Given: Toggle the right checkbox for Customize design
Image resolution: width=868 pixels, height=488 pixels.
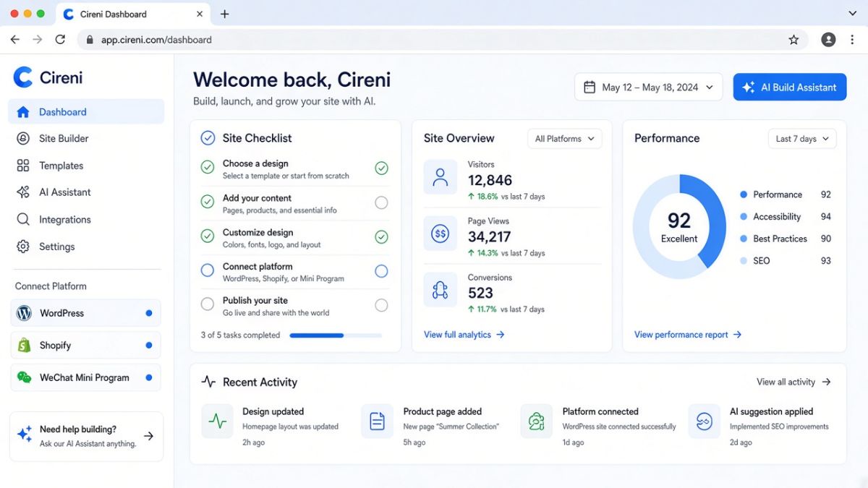Looking at the screenshot, I should point(381,237).
